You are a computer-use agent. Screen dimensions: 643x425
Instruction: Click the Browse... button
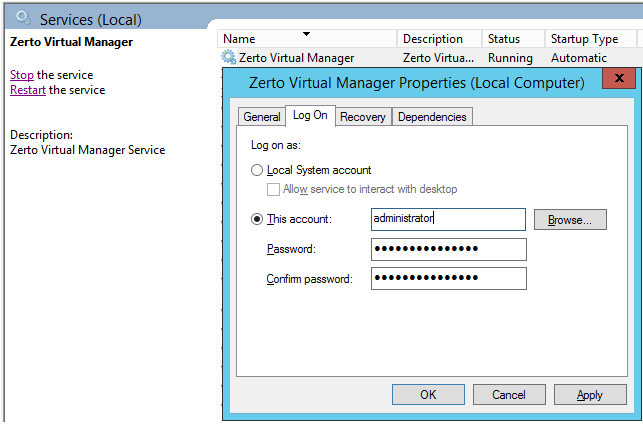pos(570,220)
